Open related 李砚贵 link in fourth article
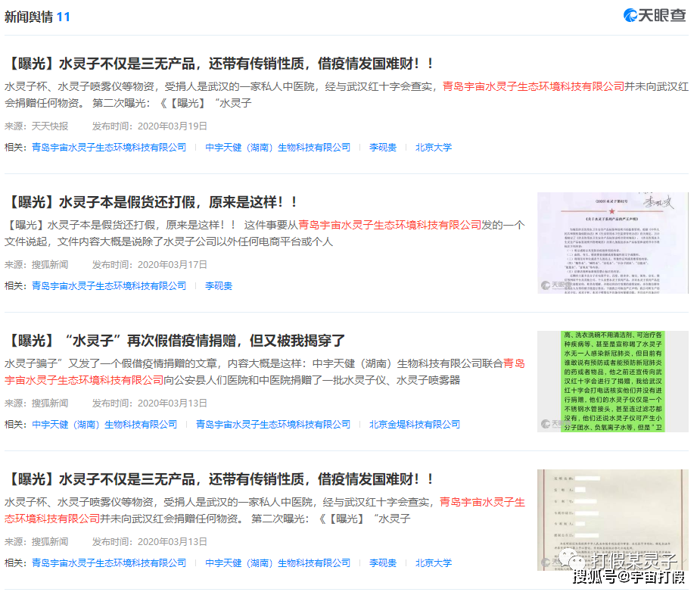The height and width of the screenshot is (592, 700). (383, 563)
